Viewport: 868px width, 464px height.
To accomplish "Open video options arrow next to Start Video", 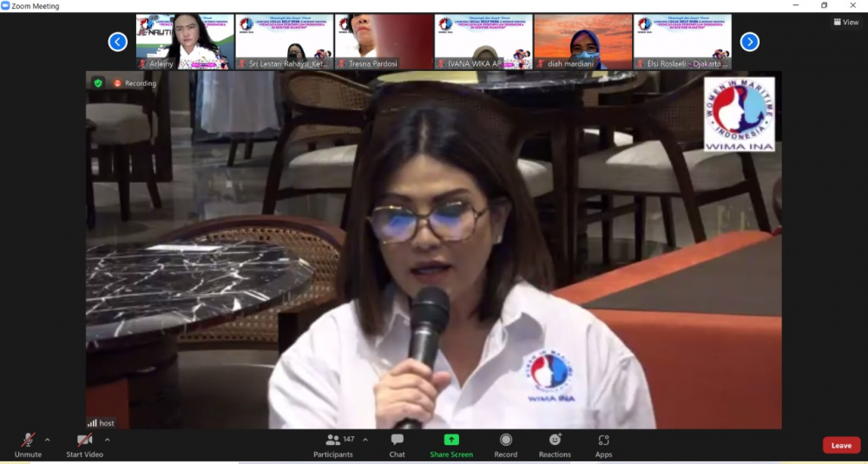I will pyautogui.click(x=107, y=440).
